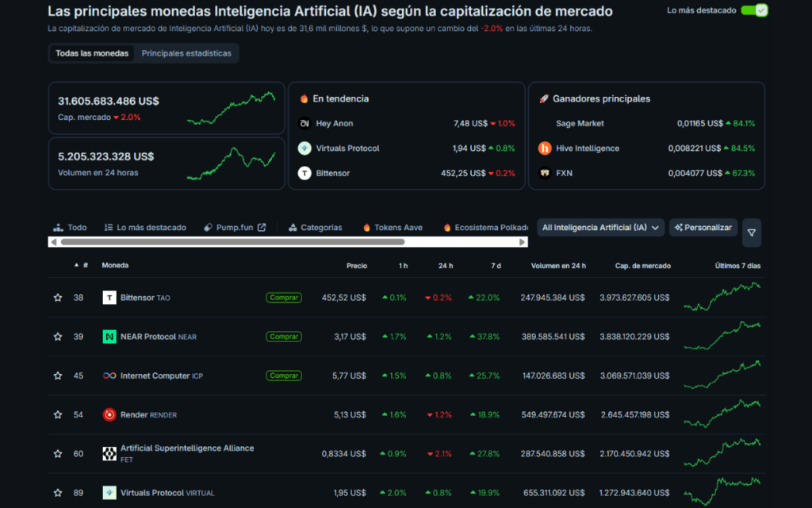
Task: Expand 'All Inteligencia Artificial (IA)' dropdown
Action: coord(601,228)
